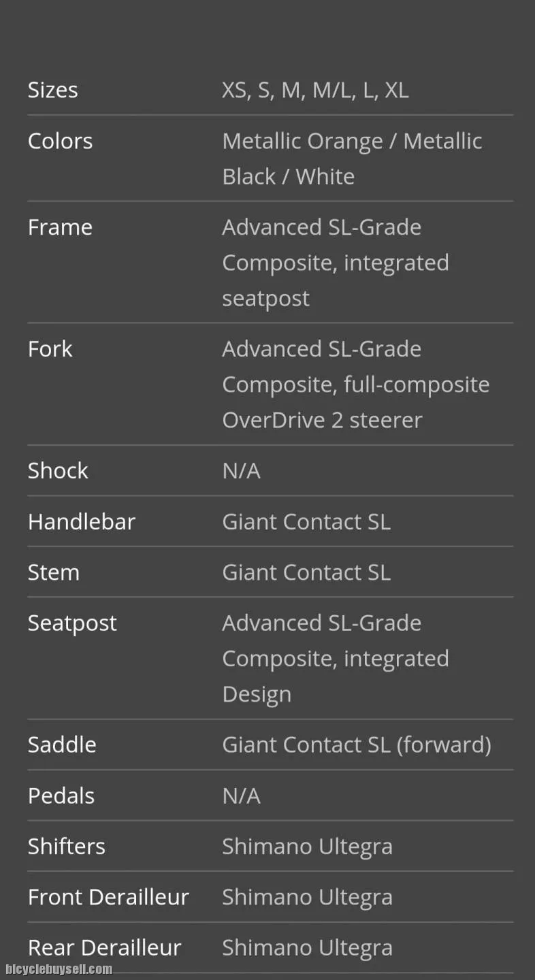Viewport: 535px width, 980px height.
Task: Select the Shimano Ultegra value beside Shifters
Action: tap(307, 847)
